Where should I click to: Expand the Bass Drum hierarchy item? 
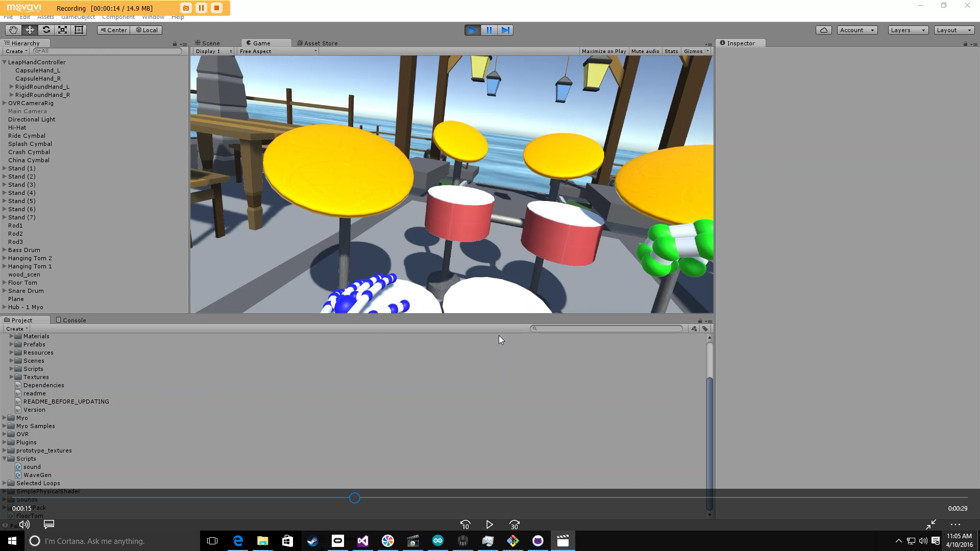click(5, 250)
